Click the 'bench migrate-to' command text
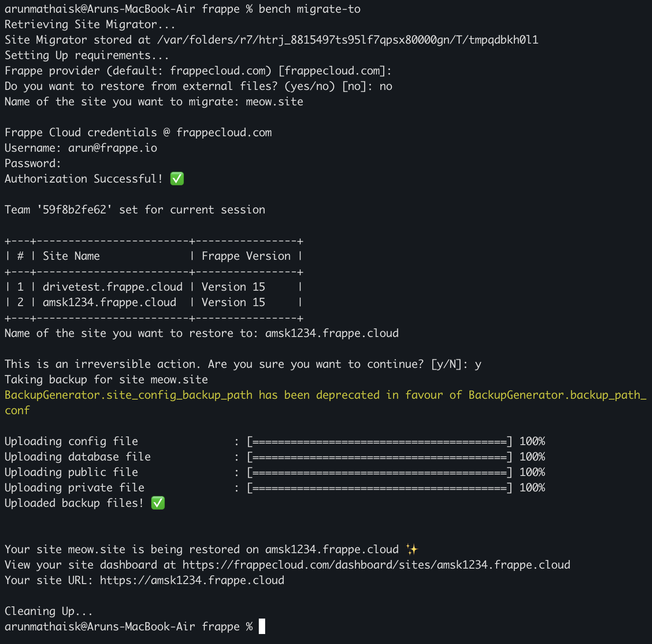Image resolution: width=652 pixels, height=644 pixels. click(310, 9)
